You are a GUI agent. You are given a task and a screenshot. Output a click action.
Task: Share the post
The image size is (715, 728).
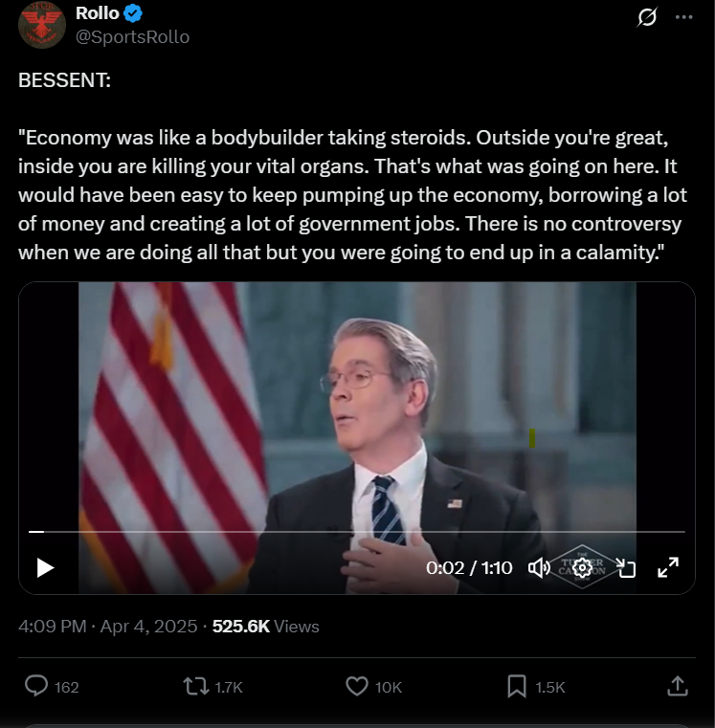(x=677, y=686)
